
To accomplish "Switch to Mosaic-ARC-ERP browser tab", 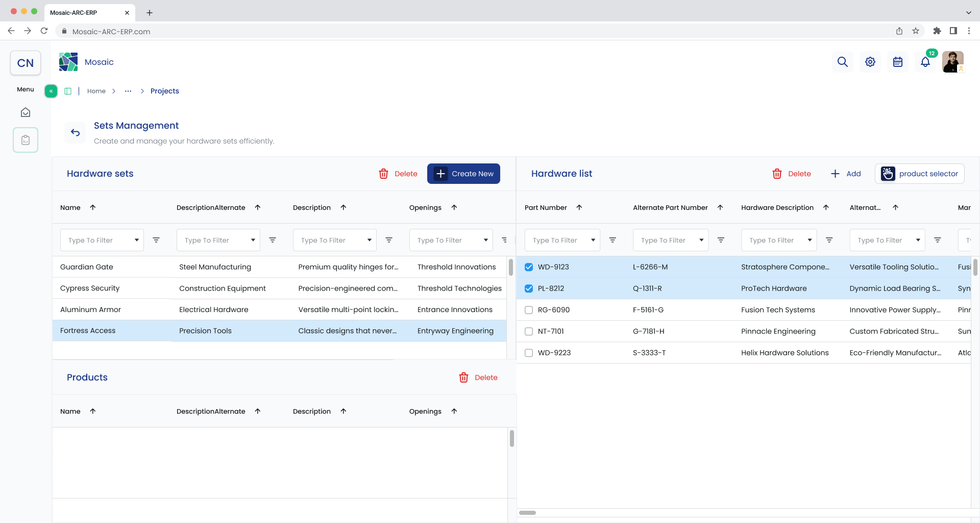I will point(89,13).
